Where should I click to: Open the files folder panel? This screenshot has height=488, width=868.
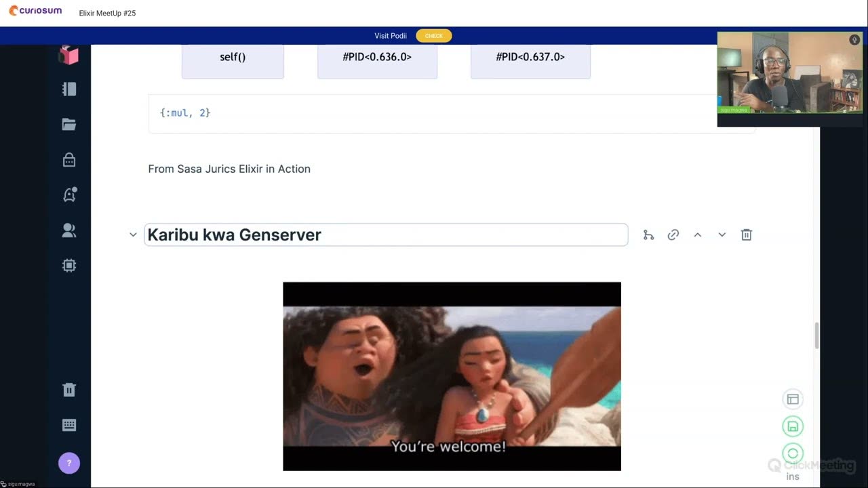[x=69, y=124]
